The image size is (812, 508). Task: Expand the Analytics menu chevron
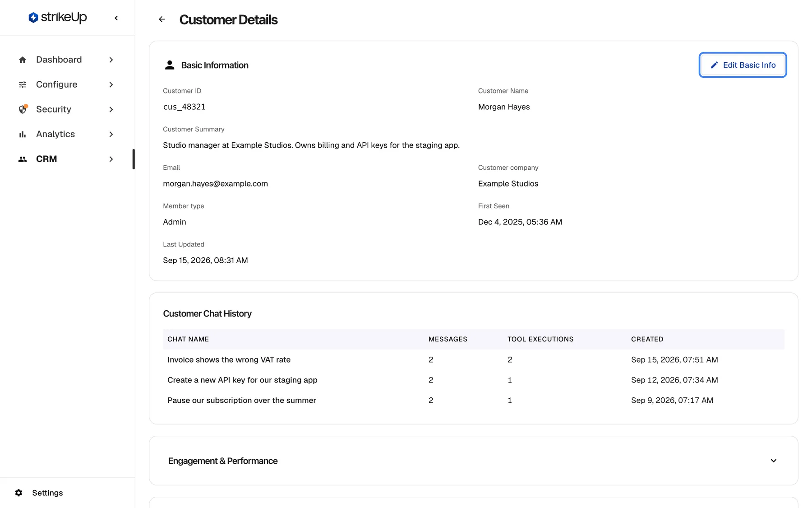(111, 135)
